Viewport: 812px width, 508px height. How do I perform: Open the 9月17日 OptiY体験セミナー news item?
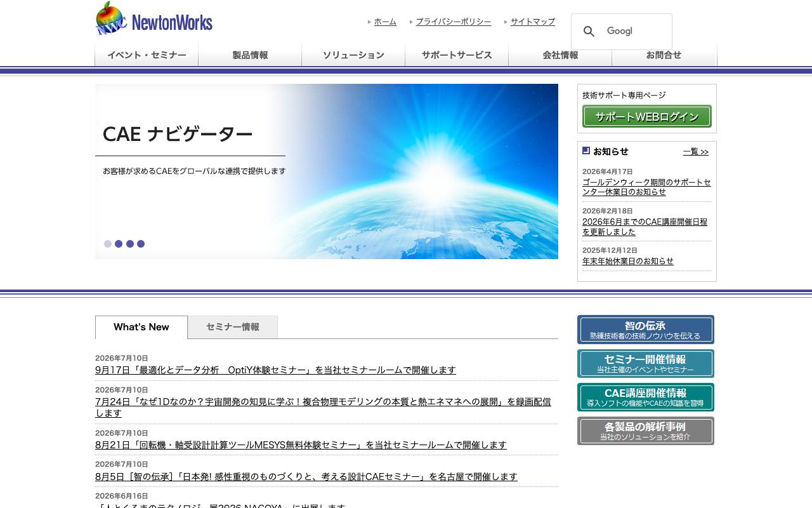275,370
